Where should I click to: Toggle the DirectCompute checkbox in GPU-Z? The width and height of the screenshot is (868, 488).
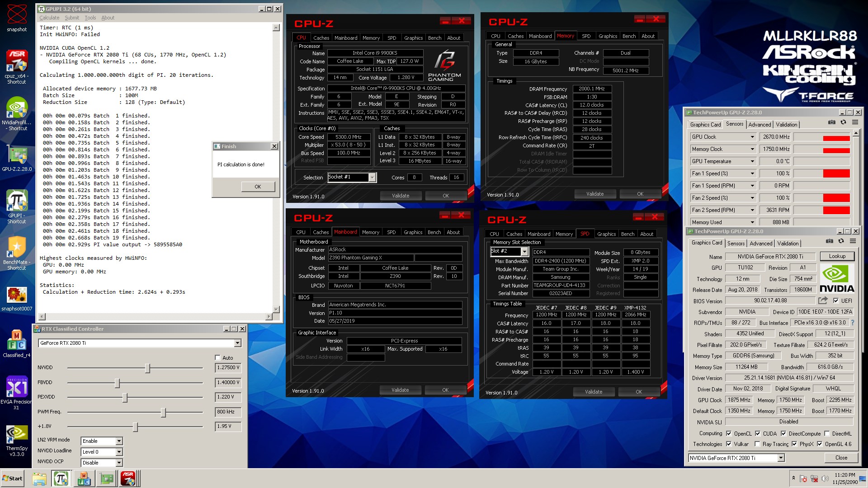tap(783, 433)
